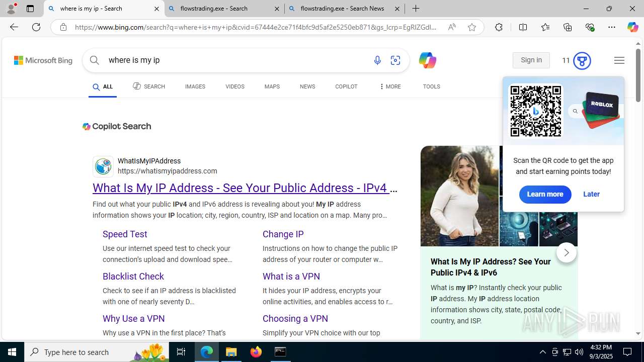Show next carousel image with arrow

[566, 252]
